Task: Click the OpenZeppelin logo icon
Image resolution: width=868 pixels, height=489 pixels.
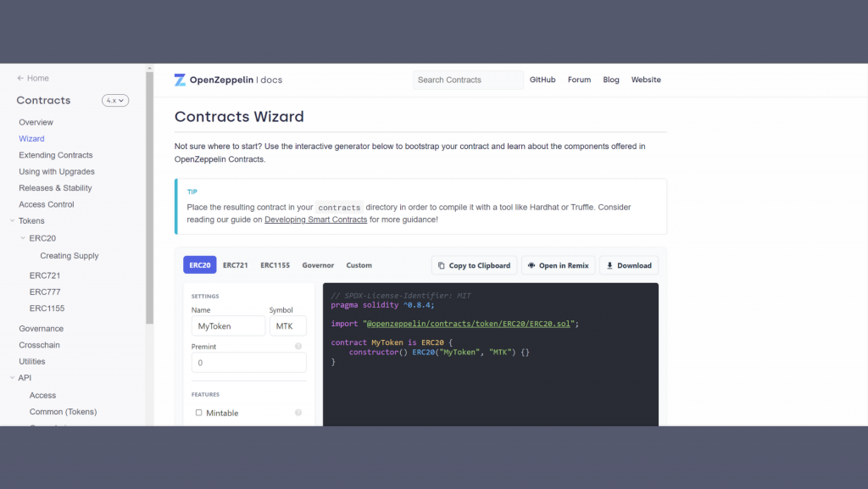Action: 180,81
